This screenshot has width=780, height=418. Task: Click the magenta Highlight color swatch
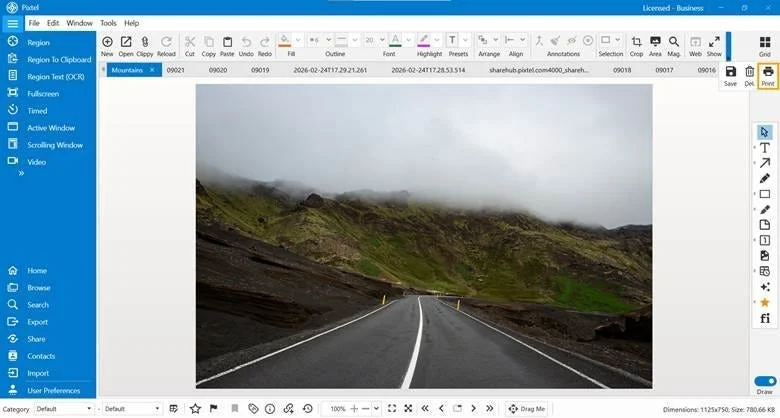(x=423, y=40)
